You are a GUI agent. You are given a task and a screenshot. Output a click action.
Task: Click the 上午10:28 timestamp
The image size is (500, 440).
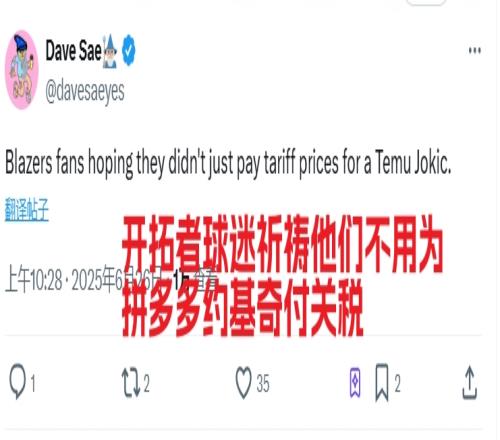[34, 279]
